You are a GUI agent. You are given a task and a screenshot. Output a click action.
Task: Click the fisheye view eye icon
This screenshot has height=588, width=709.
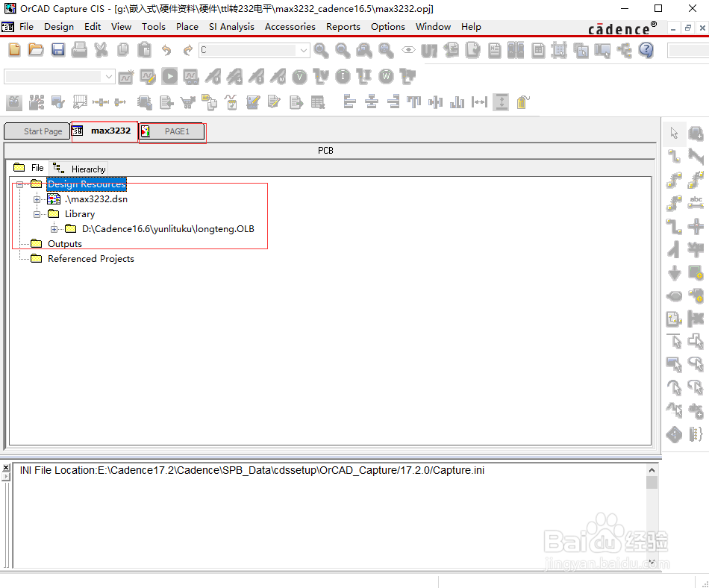pos(408,50)
